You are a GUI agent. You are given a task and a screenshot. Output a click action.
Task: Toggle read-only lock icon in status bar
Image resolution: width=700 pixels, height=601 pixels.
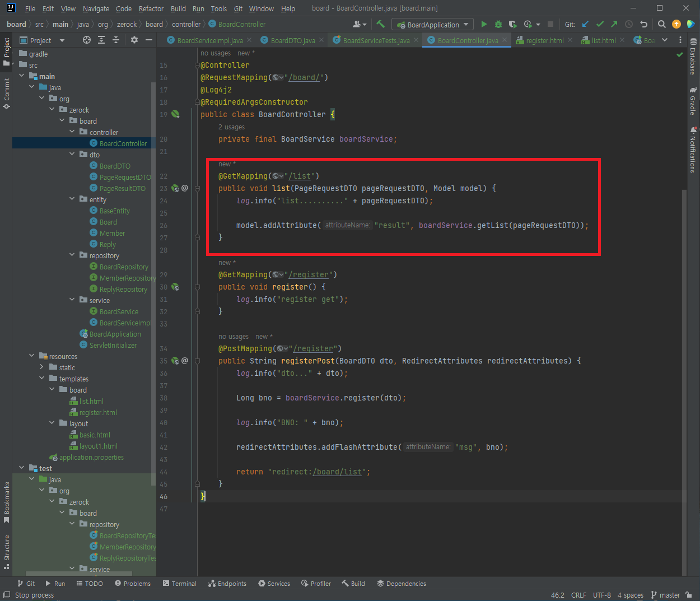(689, 595)
